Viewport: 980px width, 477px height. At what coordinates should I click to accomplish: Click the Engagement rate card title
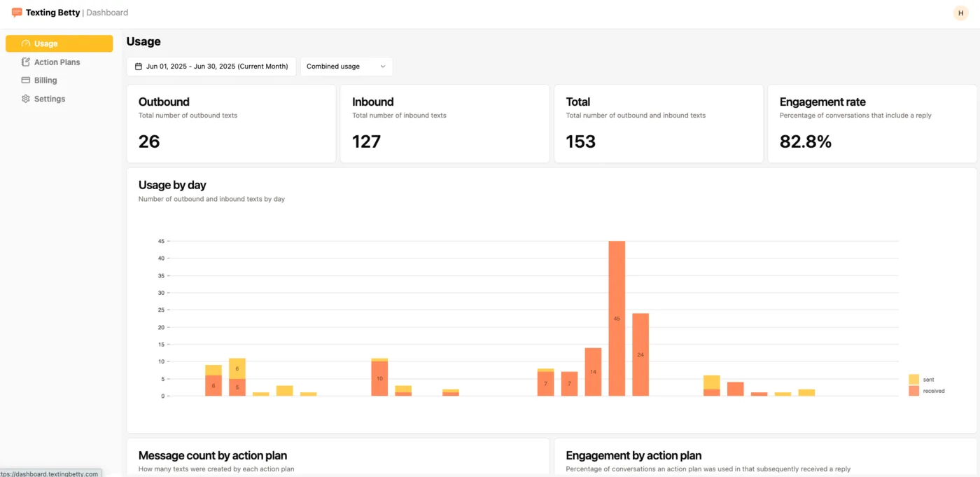point(822,102)
